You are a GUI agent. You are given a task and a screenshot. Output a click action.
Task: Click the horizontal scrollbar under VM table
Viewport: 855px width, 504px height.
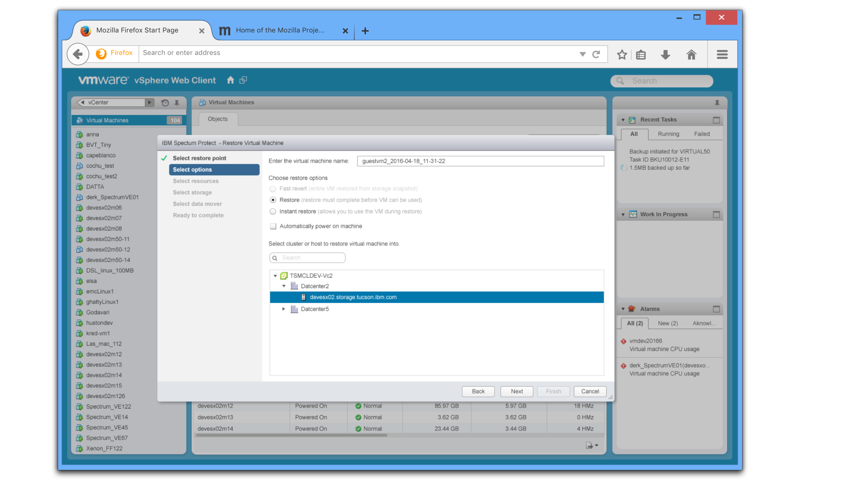coord(291,436)
